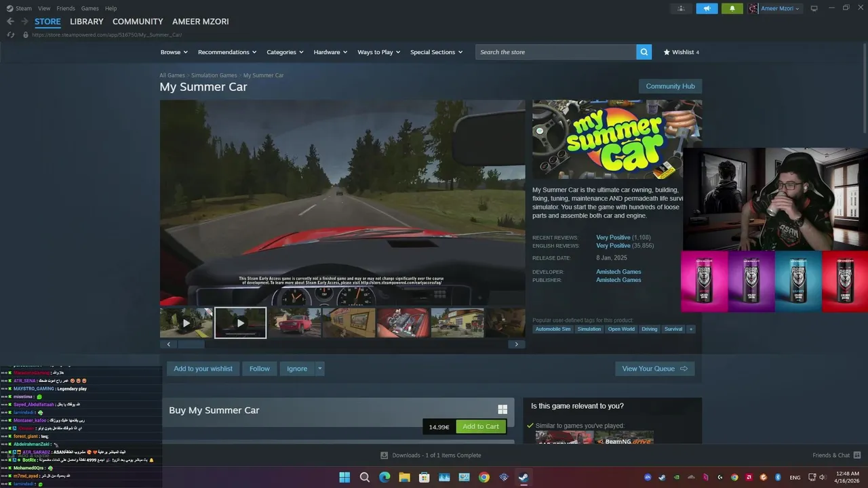The width and height of the screenshot is (868, 488).
Task: Play the first video thumbnail in the strip
Action: pyautogui.click(x=186, y=323)
